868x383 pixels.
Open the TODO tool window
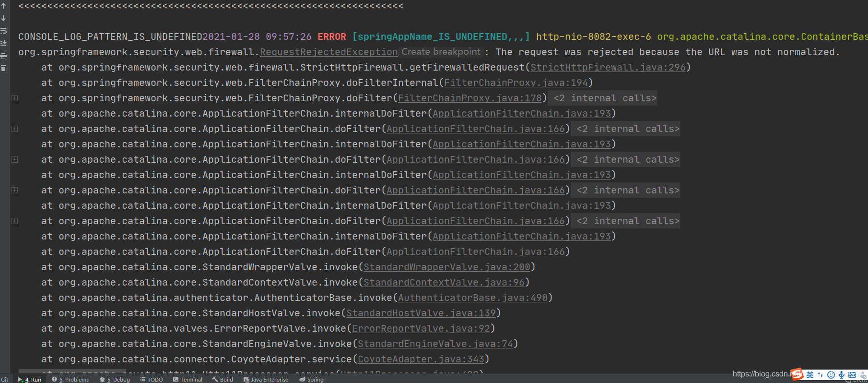click(x=152, y=379)
